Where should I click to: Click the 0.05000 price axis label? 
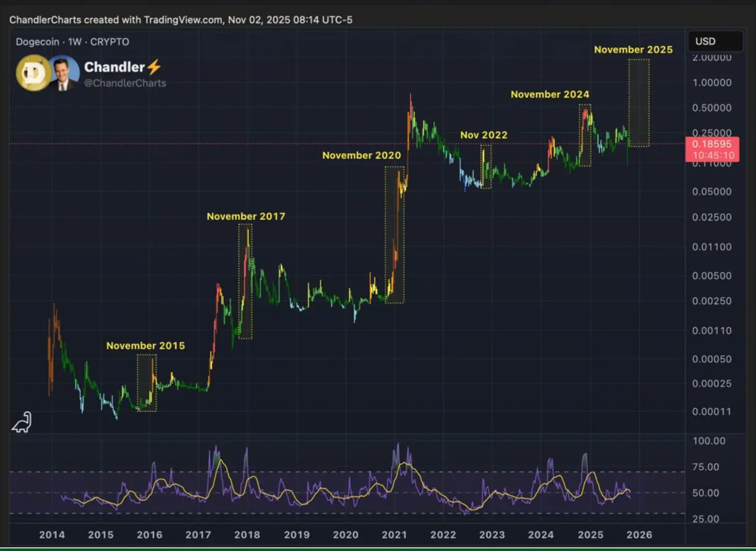pyautogui.click(x=712, y=191)
